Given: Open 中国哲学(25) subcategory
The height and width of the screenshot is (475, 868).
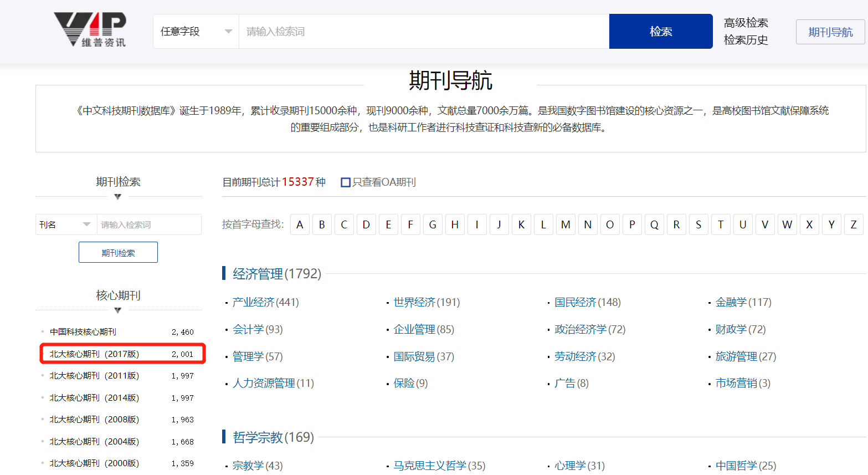Looking at the screenshot, I should pyautogui.click(x=746, y=466).
